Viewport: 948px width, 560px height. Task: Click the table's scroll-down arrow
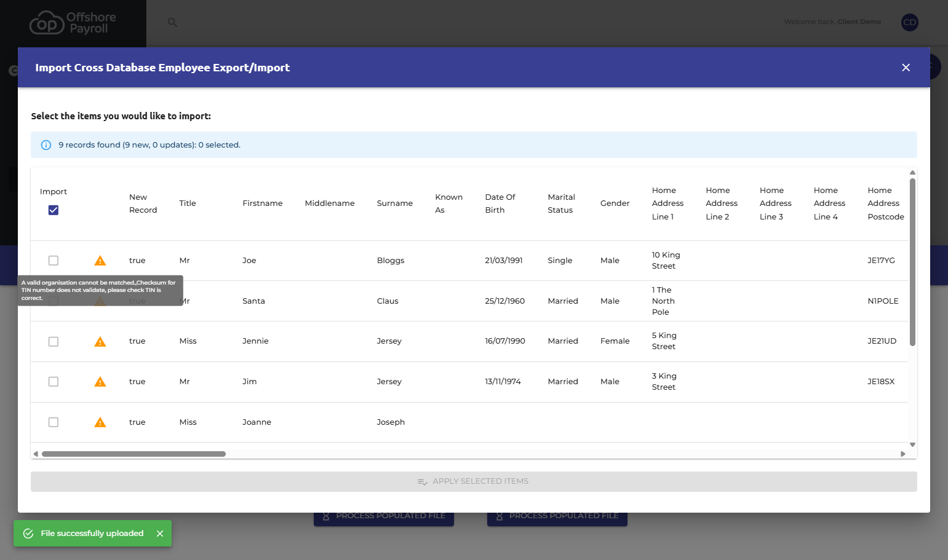[912, 444]
